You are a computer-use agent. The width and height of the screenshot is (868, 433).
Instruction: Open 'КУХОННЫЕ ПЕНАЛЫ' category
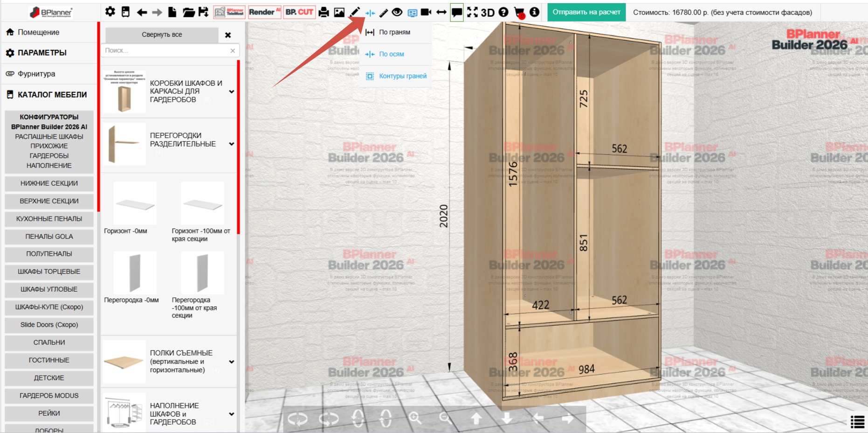[x=49, y=219]
